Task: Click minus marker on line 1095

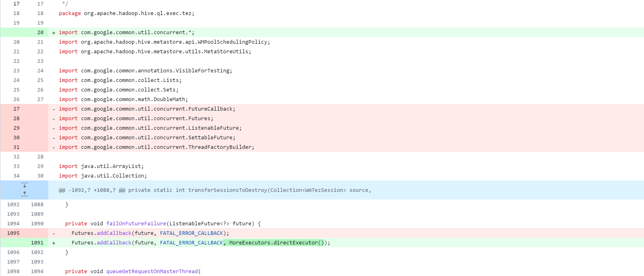Action: pos(54,233)
